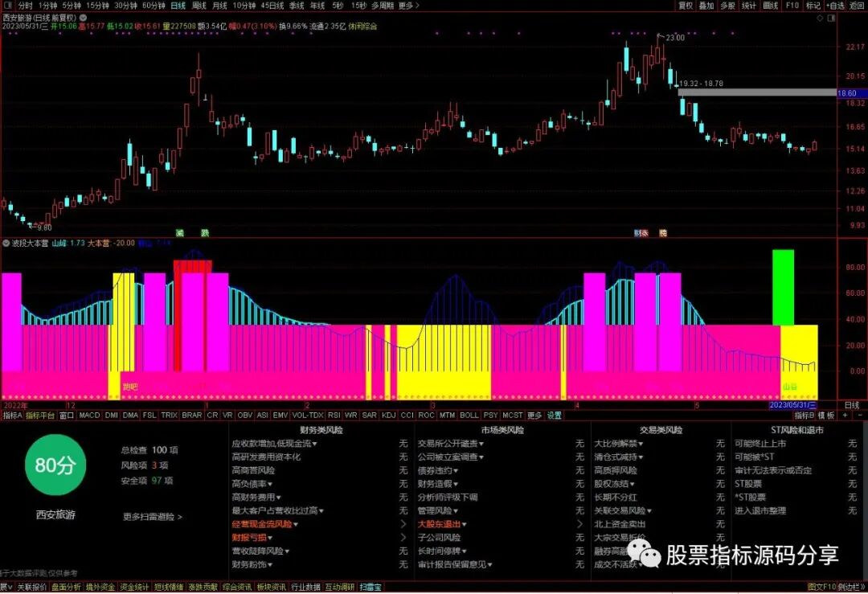The image size is (868, 594).
Task: Click the window toggle icon at chart top right
Action: tap(832, 18)
